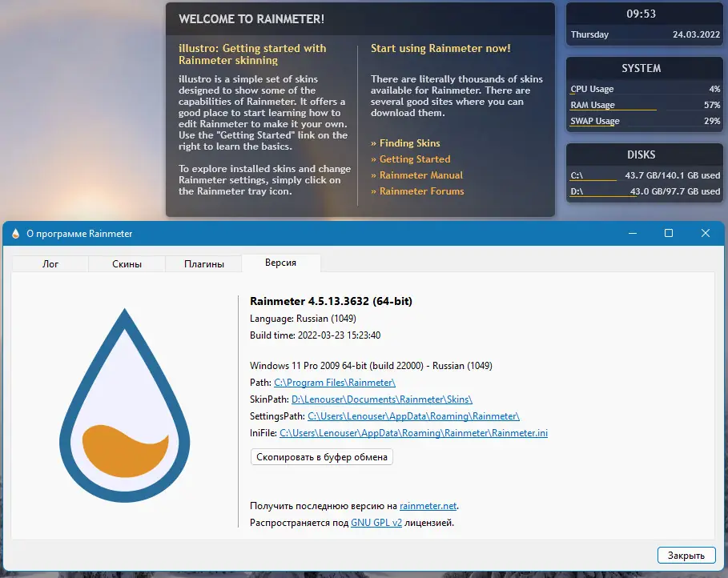Click Скопировать в буфер обмена button

[x=322, y=457]
